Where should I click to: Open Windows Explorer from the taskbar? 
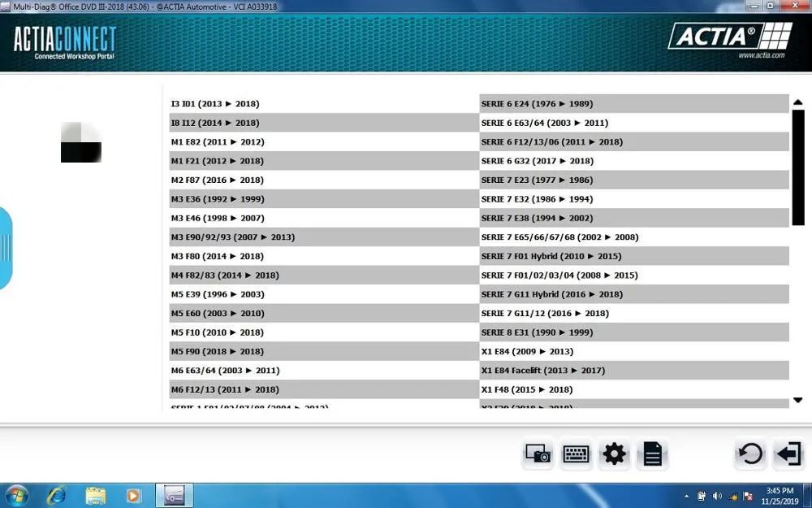[95, 496]
